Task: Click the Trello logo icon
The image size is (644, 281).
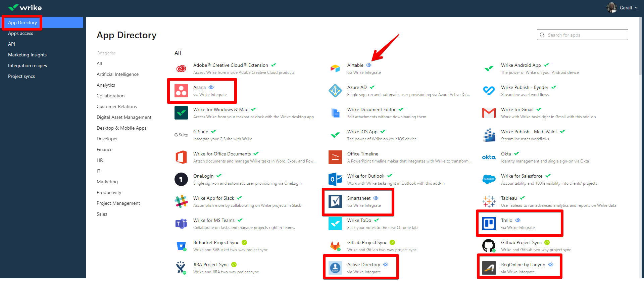Action: point(489,224)
